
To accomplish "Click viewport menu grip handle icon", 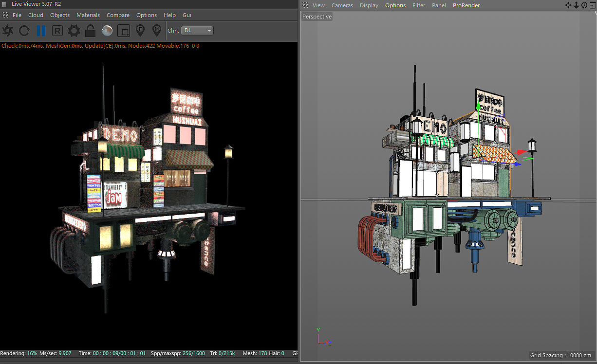I will 305,5.
